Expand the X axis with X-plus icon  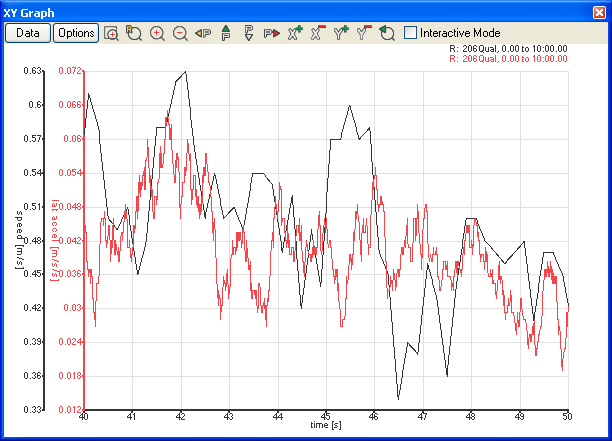[295, 33]
